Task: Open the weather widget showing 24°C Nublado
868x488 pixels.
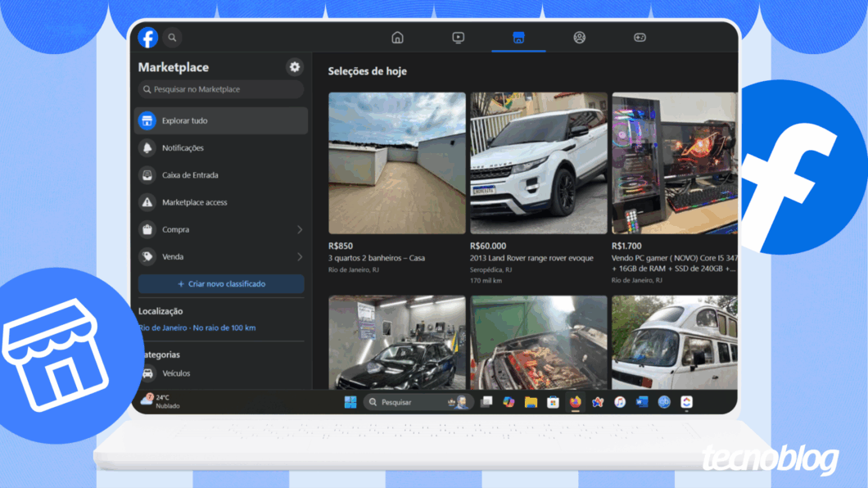Action: pyautogui.click(x=160, y=401)
